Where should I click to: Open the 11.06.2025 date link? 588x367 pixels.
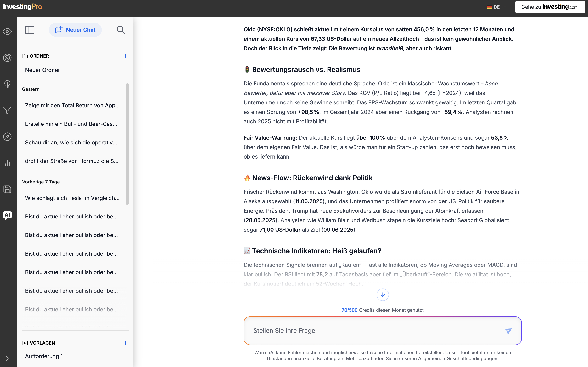309,201
